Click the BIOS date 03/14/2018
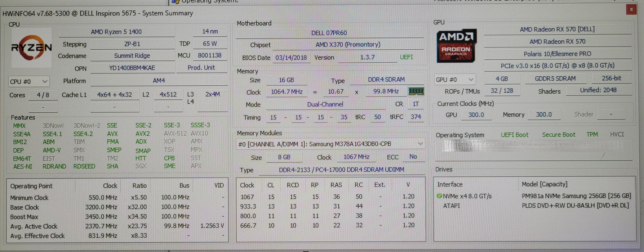The height and width of the screenshot is (252, 644). (x=291, y=58)
